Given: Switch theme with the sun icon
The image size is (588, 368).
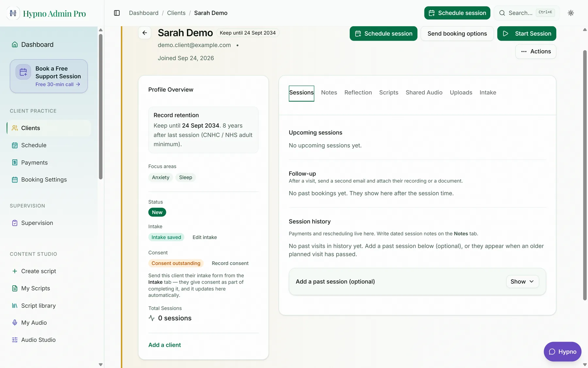Looking at the screenshot, I should (571, 13).
